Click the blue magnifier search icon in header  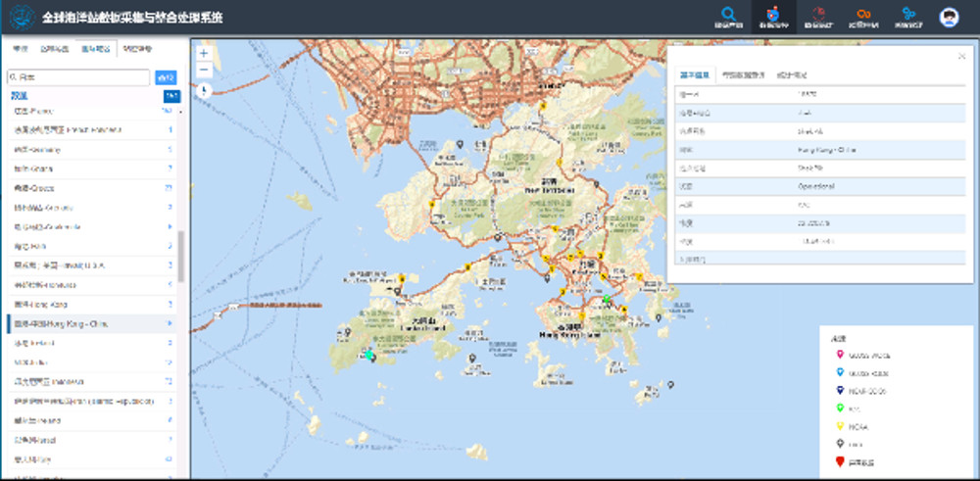coord(725,17)
